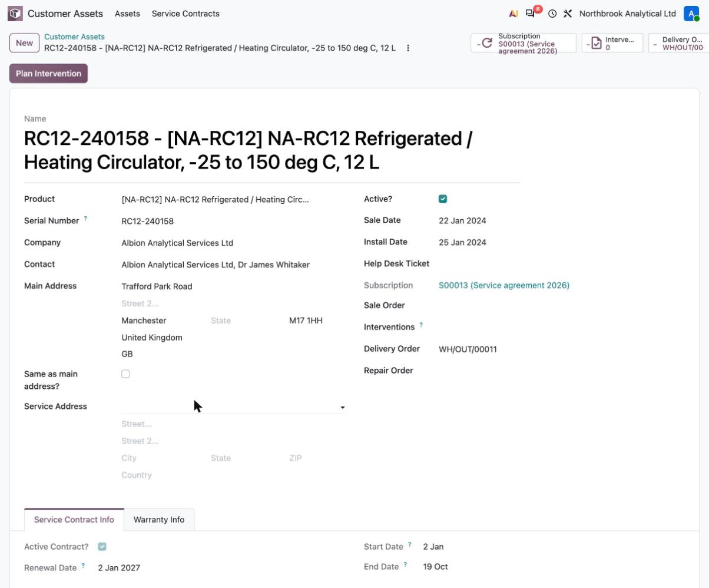Viewport: 709px width, 588px height.
Task: Select the Service Contract Info tab
Action: (x=74, y=520)
